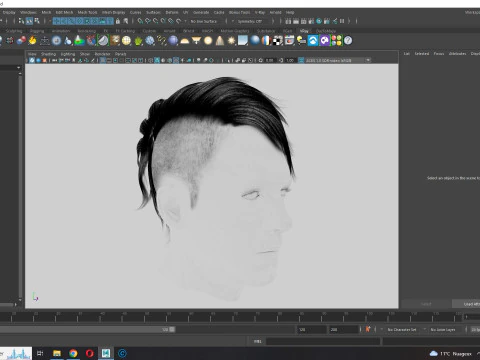The height and width of the screenshot is (360, 480).
Task: Open the Symmetry Off dropdown
Action: click(x=250, y=21)
